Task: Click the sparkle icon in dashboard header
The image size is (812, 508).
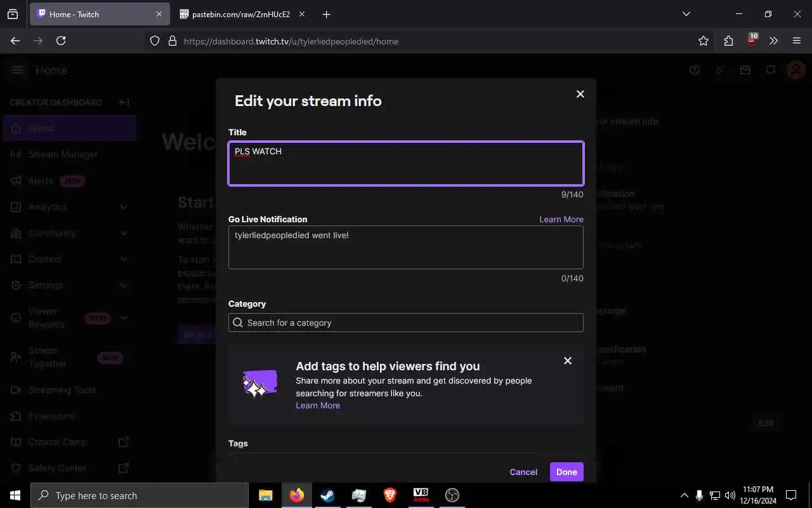Action: (x=720, y=70)
